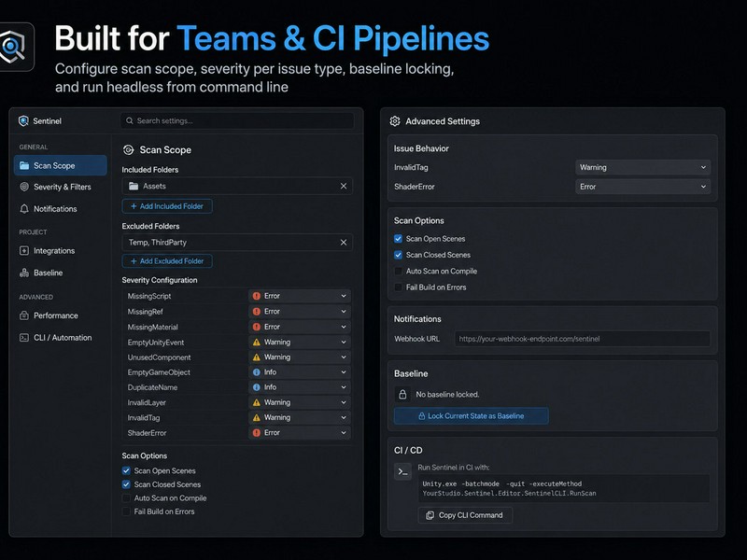This screenshot has width=747, height=560.
Task: Click the terminal prompt icon in CI / CD
Action: click(x=402, y=472)
